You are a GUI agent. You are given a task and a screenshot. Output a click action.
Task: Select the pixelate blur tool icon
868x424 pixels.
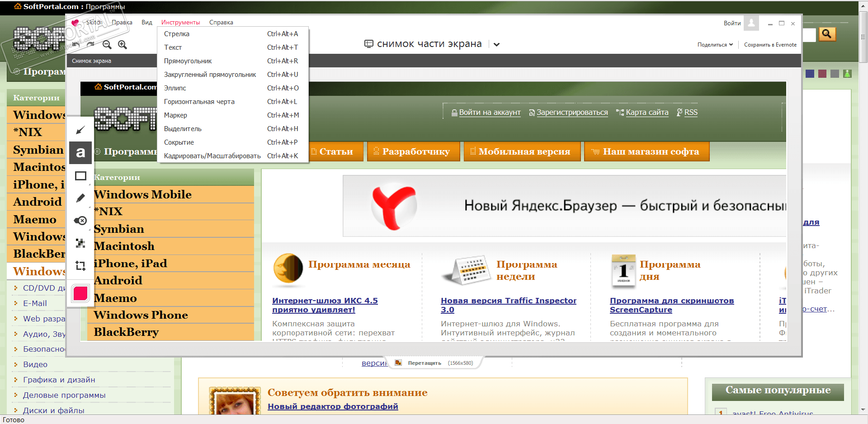coord(80,243)
